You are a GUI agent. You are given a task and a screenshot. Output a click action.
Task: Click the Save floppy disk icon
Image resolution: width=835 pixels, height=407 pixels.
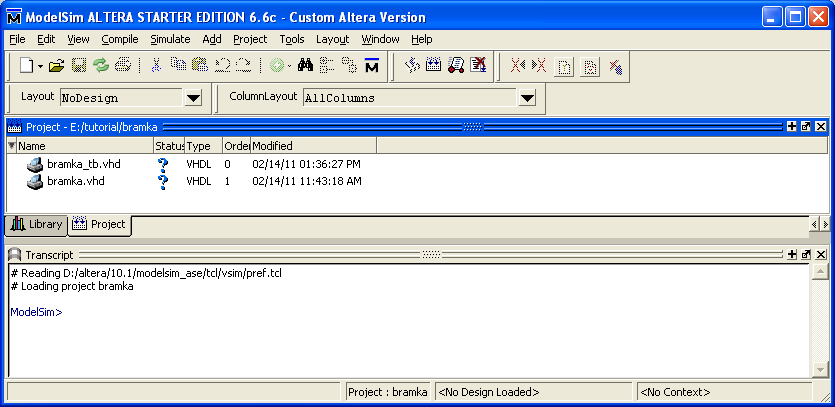pyautogui.click(x=79, y=66)
